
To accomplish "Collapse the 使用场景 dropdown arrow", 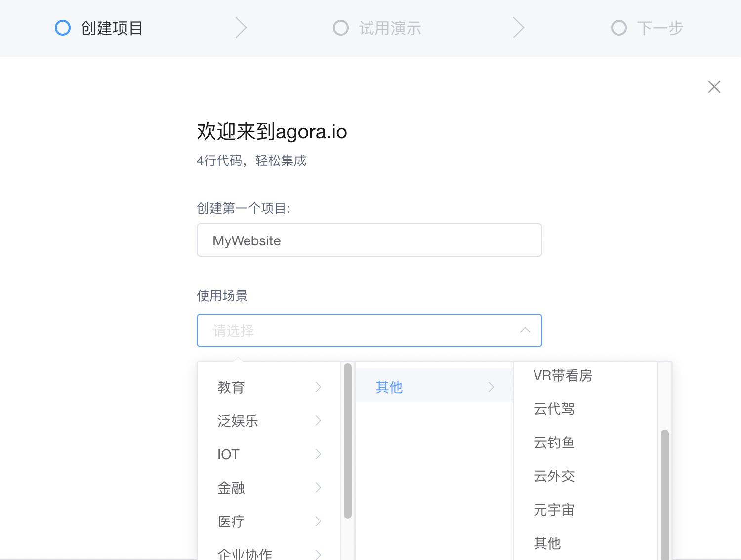I will pyautogui.click(x=525, y=330).
